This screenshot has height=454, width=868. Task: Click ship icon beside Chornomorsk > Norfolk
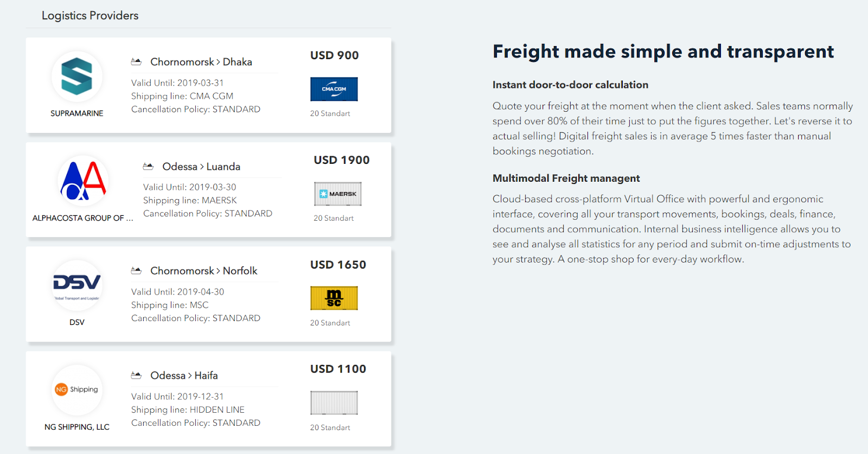tap(136, 271)
